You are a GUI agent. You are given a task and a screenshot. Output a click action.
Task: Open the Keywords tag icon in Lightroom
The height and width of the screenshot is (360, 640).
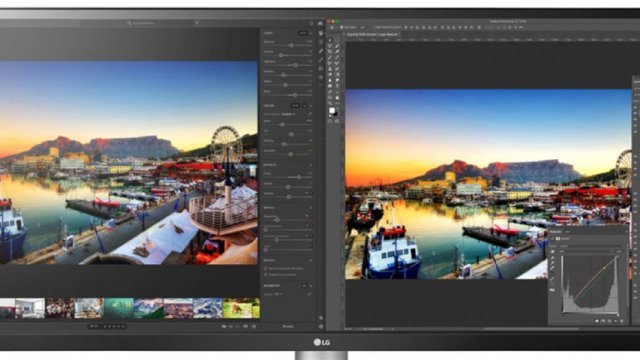tap(321, 318)
